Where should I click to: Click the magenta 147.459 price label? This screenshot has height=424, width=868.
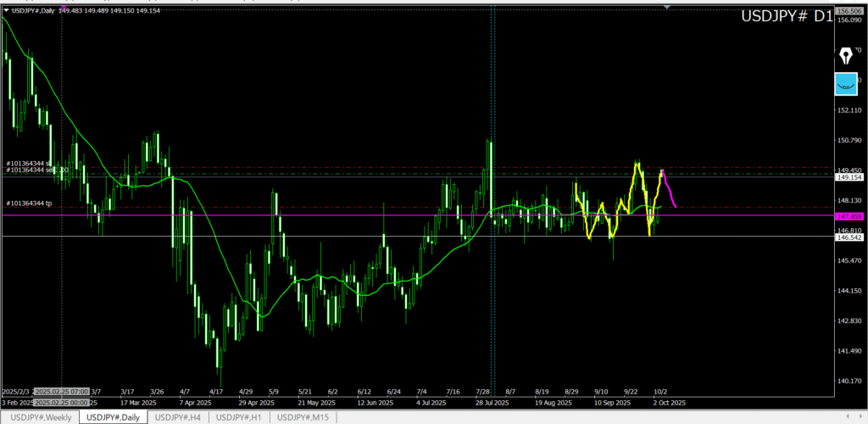pyautogui.click(x=849, y=217)
